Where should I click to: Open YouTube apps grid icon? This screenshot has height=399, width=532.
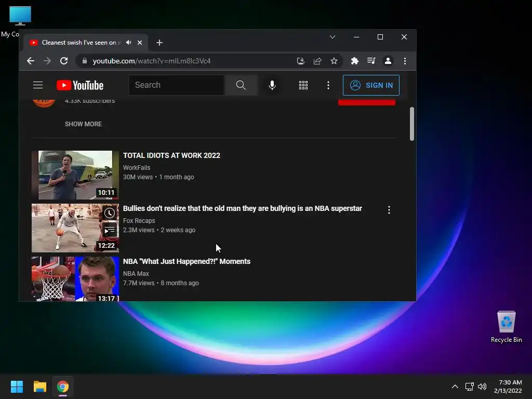[303, 85]
